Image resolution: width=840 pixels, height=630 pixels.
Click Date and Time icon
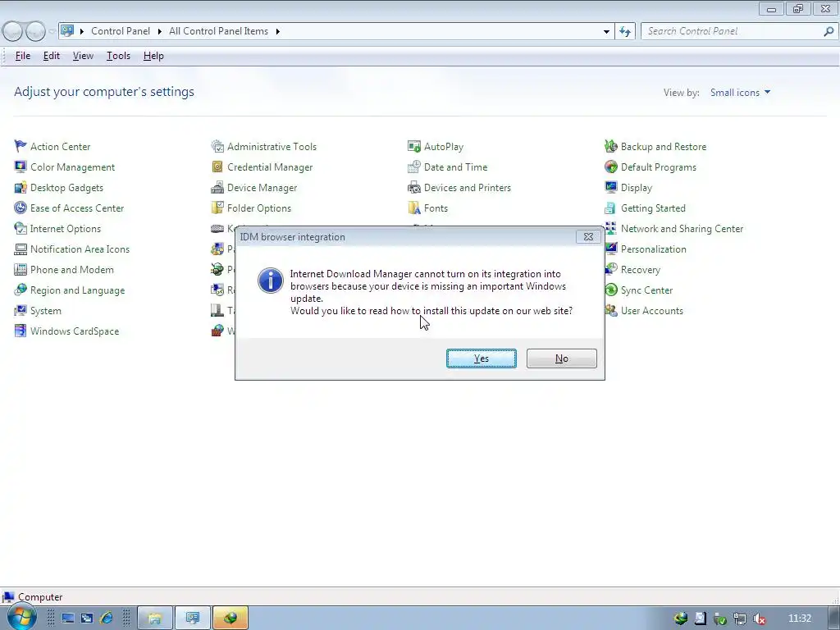(414, 167)
